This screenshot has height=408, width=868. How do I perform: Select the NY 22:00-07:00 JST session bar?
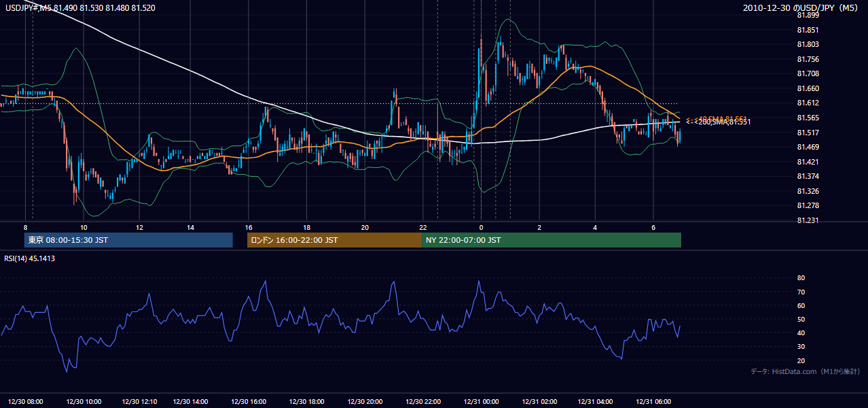[551, 240]
